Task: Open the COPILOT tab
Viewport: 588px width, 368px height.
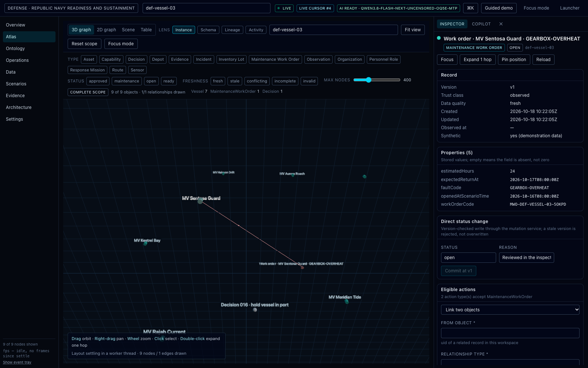Action: 481,24
